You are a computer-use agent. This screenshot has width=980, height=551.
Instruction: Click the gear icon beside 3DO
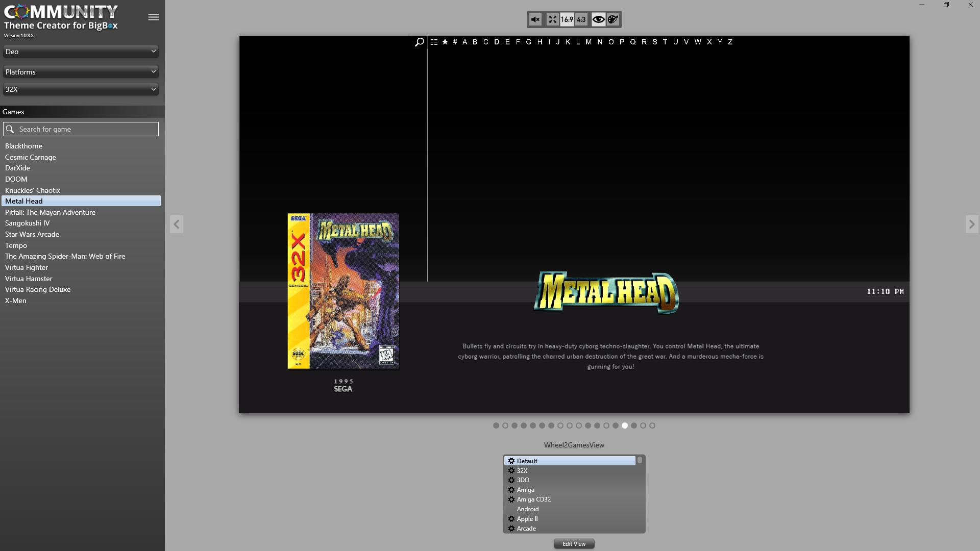511,480
